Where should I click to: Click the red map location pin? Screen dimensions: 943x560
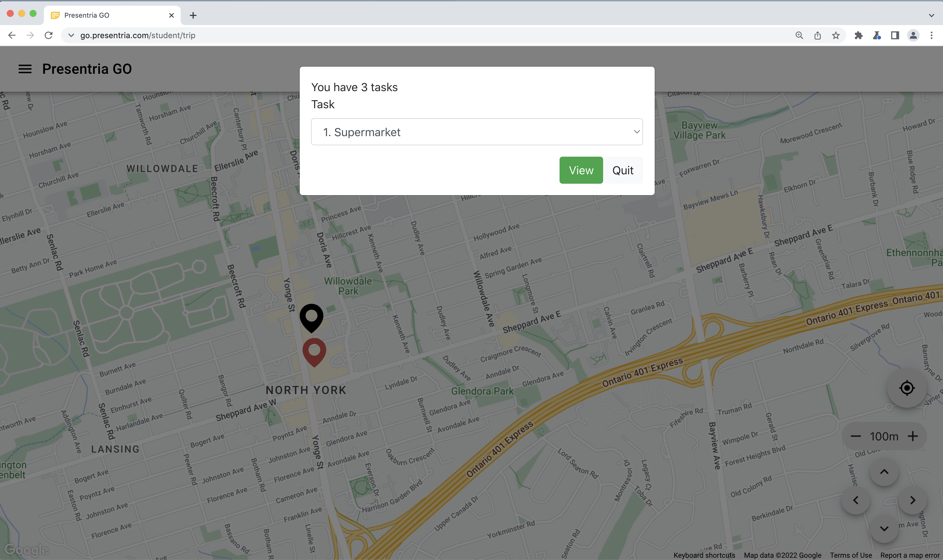coord(314,352)
